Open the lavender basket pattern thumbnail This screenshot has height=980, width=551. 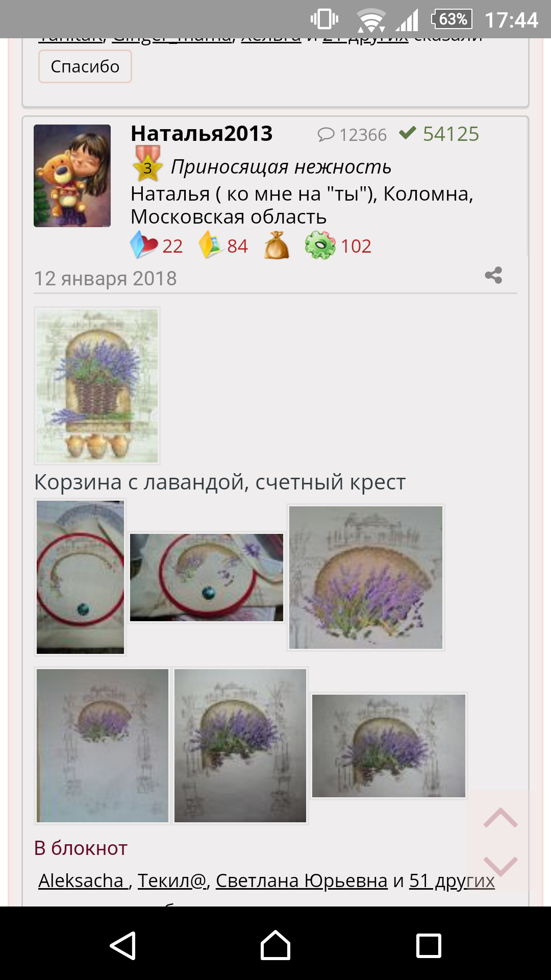pos(97,386)
